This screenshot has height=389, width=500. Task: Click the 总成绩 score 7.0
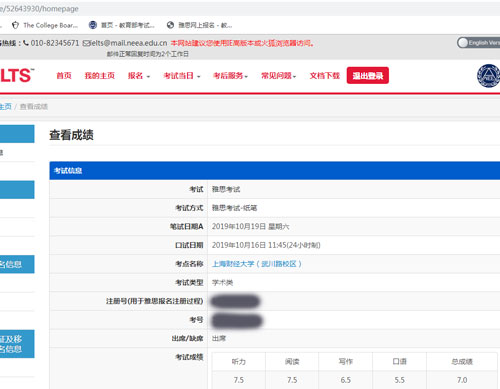click(x=462, y=380)
